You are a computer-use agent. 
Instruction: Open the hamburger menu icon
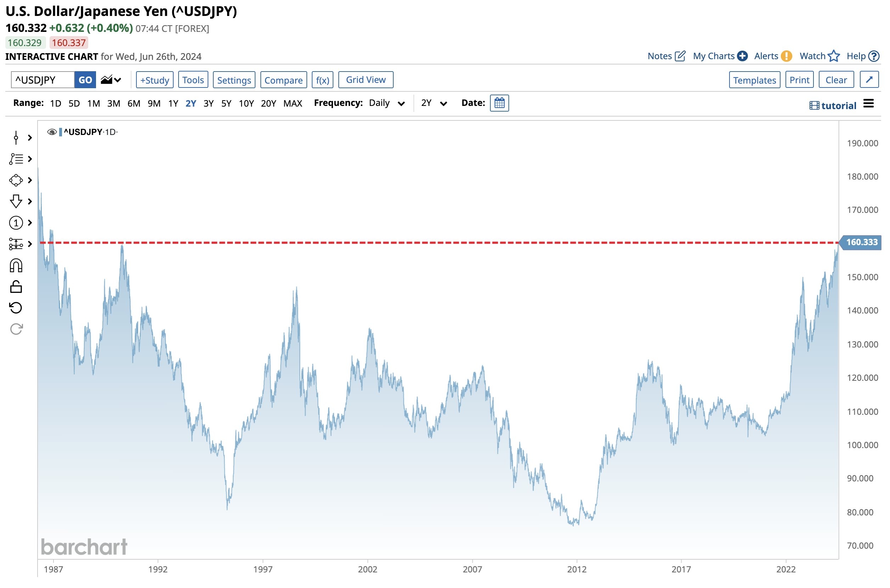(x=868, y=103)
